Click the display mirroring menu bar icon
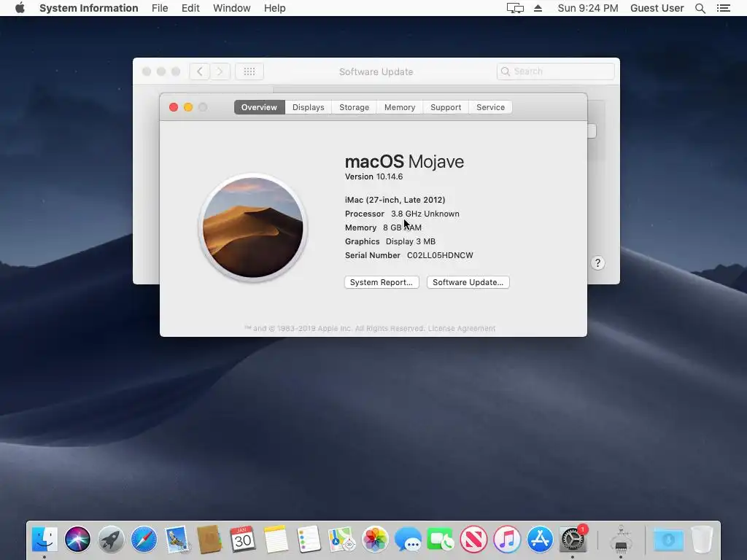Image resolution: width=747 pixels, height=560 pixels. click(515, 8)
